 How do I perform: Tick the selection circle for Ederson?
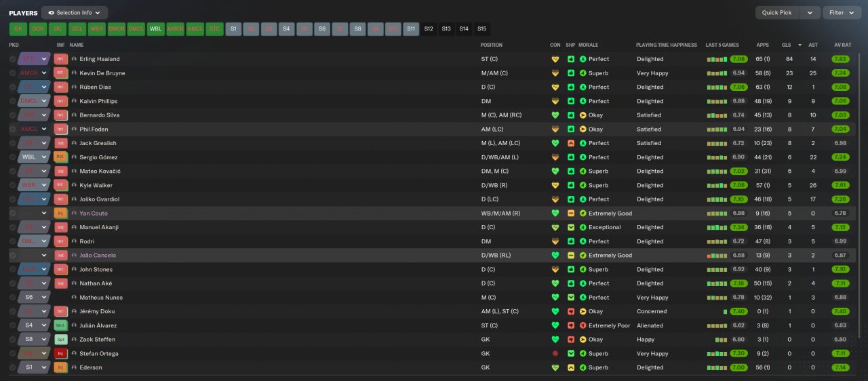click(13, 367)
